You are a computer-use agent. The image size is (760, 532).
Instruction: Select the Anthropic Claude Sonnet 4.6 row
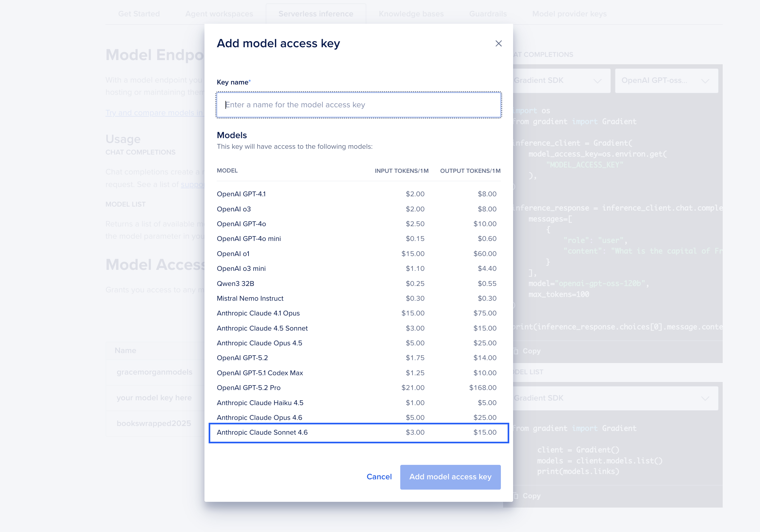(x=358, y=432)
